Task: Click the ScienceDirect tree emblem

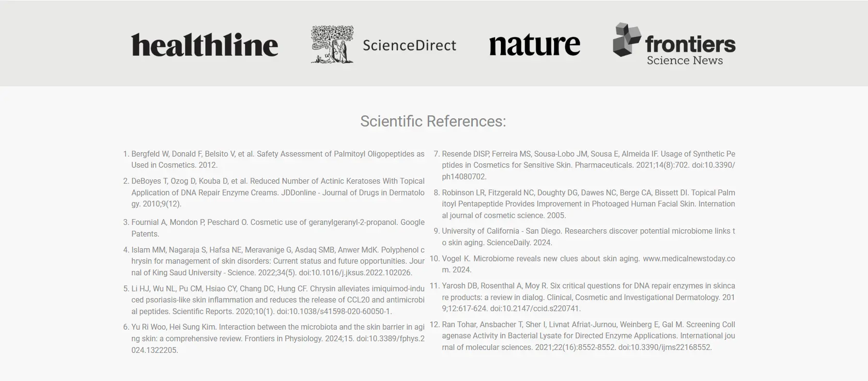Action: pyautogui.click(x=332, y=45)
